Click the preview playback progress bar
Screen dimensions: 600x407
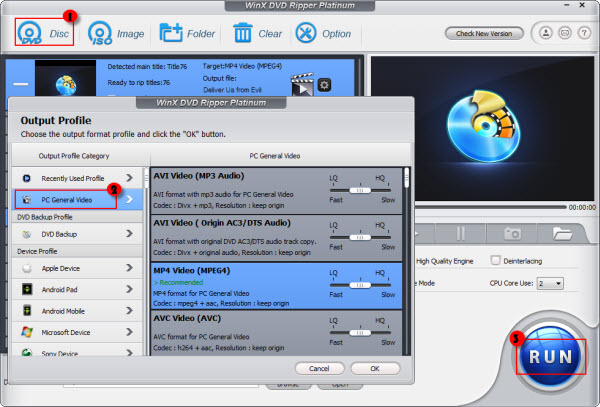490,207
